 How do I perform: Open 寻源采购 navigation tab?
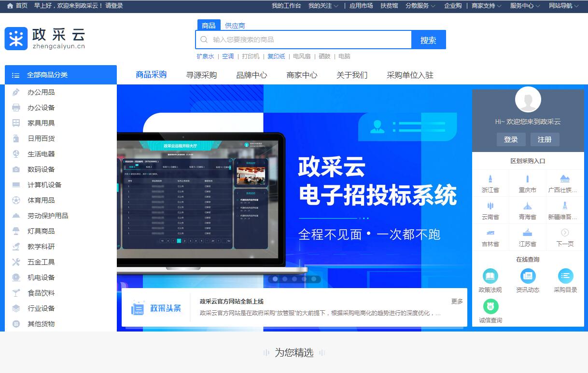[x=201, y=75]
